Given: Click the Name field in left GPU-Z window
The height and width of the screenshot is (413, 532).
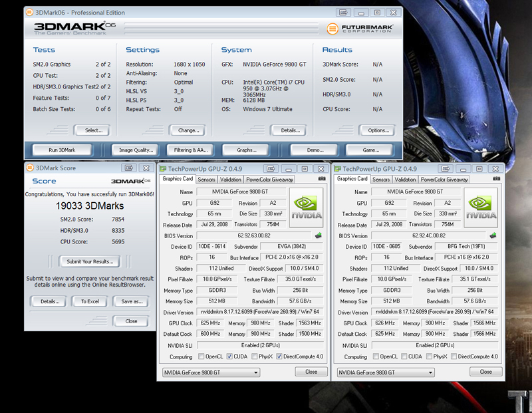Looking at the screenshot, I should 240,192.
